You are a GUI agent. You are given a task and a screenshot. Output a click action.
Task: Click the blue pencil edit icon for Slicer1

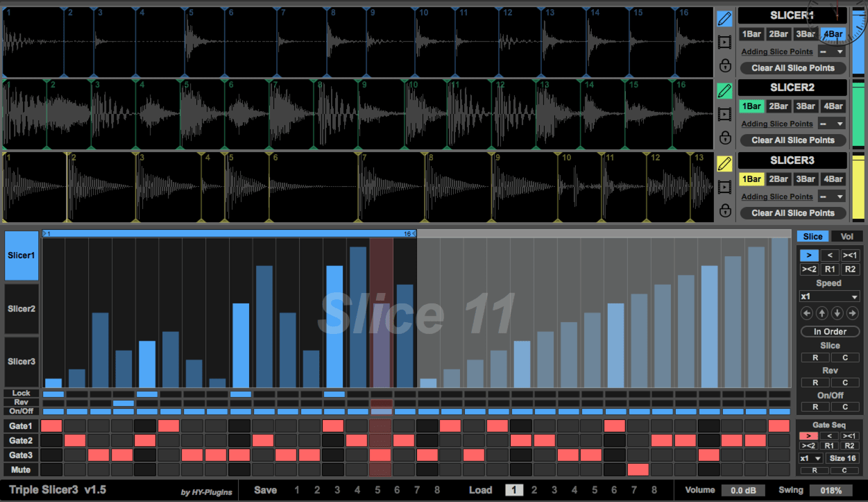[725, 19]
